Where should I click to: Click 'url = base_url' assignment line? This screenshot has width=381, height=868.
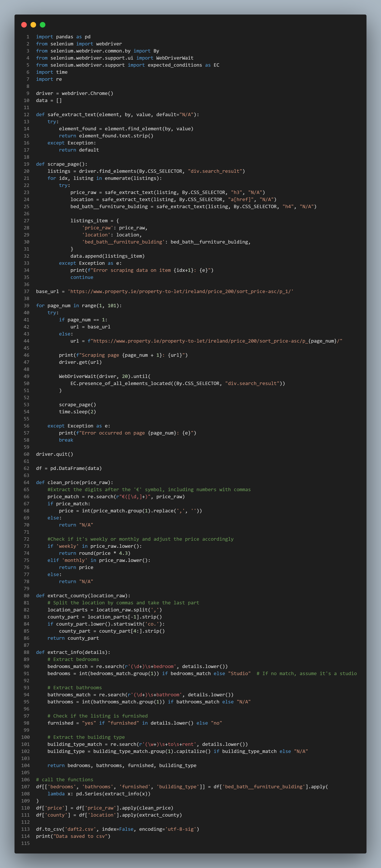click(x=90, y=327)
